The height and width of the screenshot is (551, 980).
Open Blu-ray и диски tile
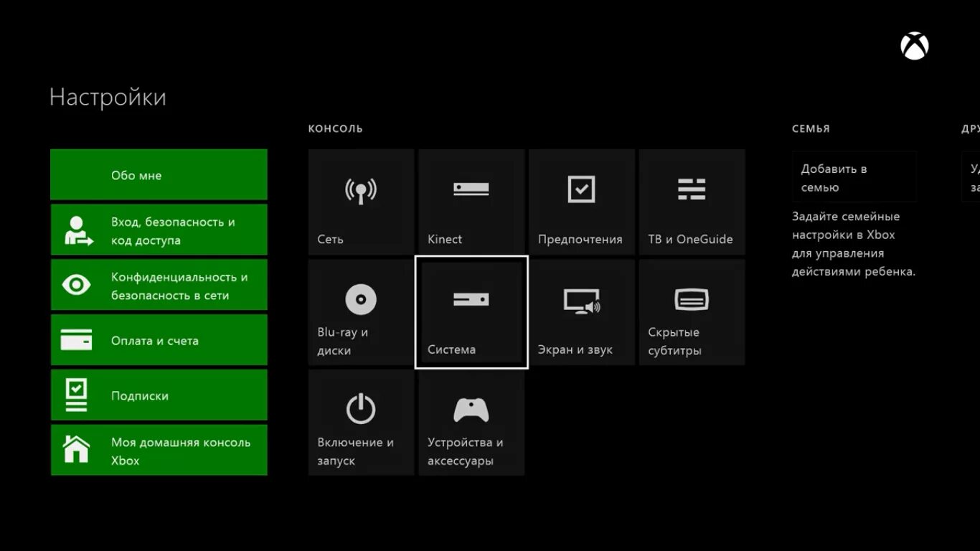pos(361,312)
